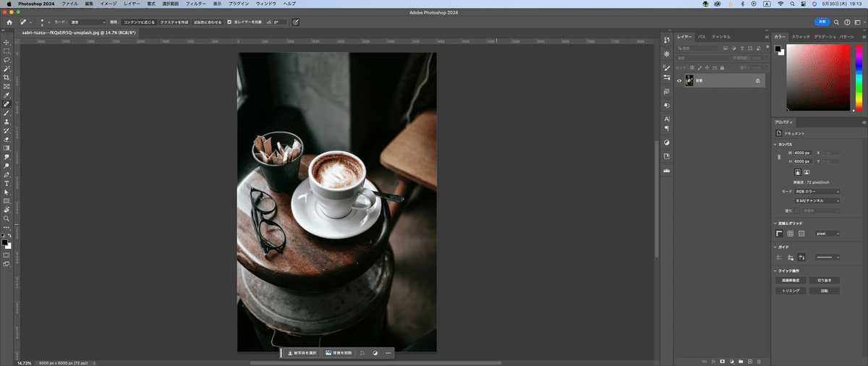
Task: Select the Horizontal Type tool
Action: tap(7, 183)
